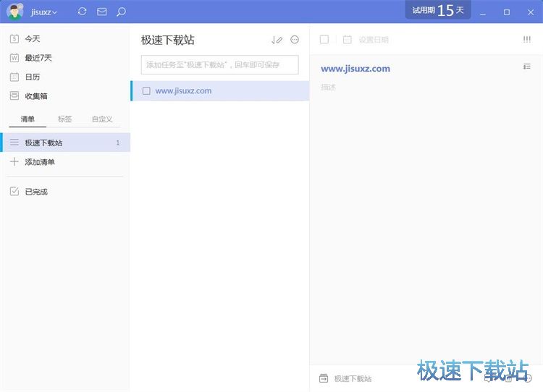The height and width of the screenshot is (392, 543).
Task: Switch to the 清单 tab
Action: pyautogui.click(x=28, y=119)
